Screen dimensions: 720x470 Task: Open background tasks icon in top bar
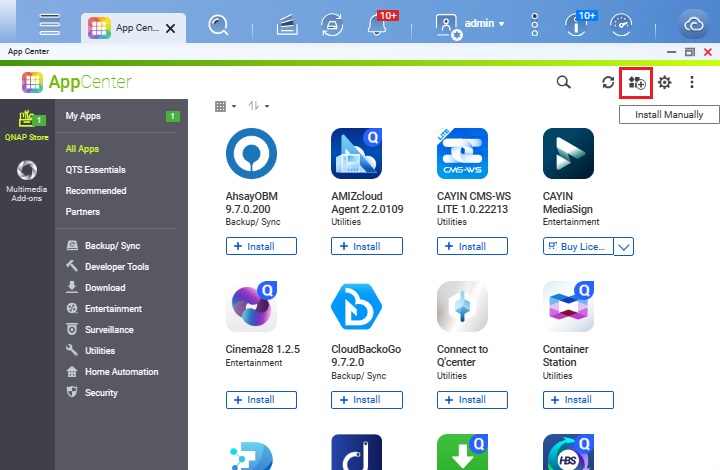[287, 25]
